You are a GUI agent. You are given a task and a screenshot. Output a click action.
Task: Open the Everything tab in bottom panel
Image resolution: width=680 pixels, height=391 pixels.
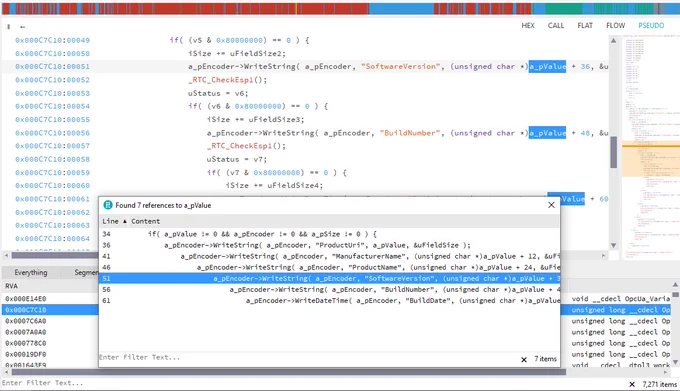click(31, 272)
